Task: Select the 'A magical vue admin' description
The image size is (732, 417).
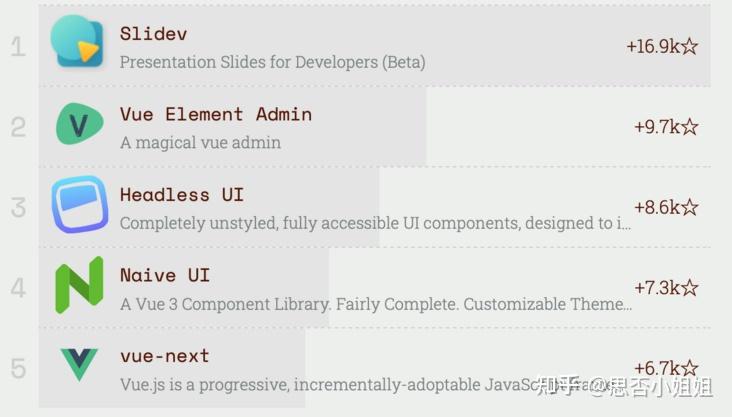Action: click(200, 142)
